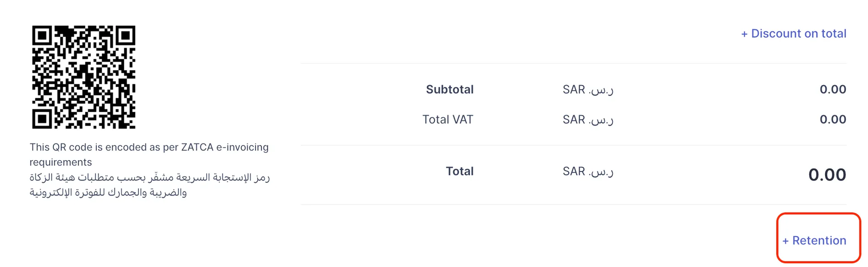This screenshot has width=868, height=267.
Task: Click the plus sign before Discount on total
Action: point(744,34)
